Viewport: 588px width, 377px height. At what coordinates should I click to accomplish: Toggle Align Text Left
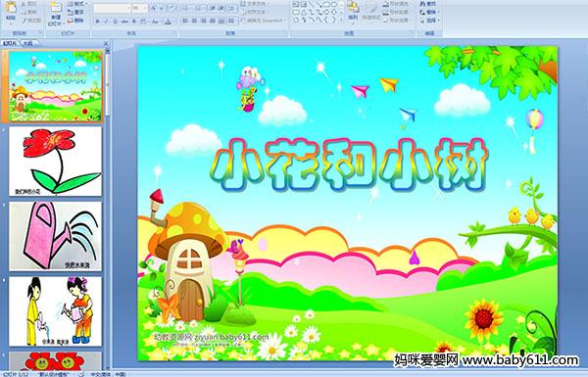(185, 21)
